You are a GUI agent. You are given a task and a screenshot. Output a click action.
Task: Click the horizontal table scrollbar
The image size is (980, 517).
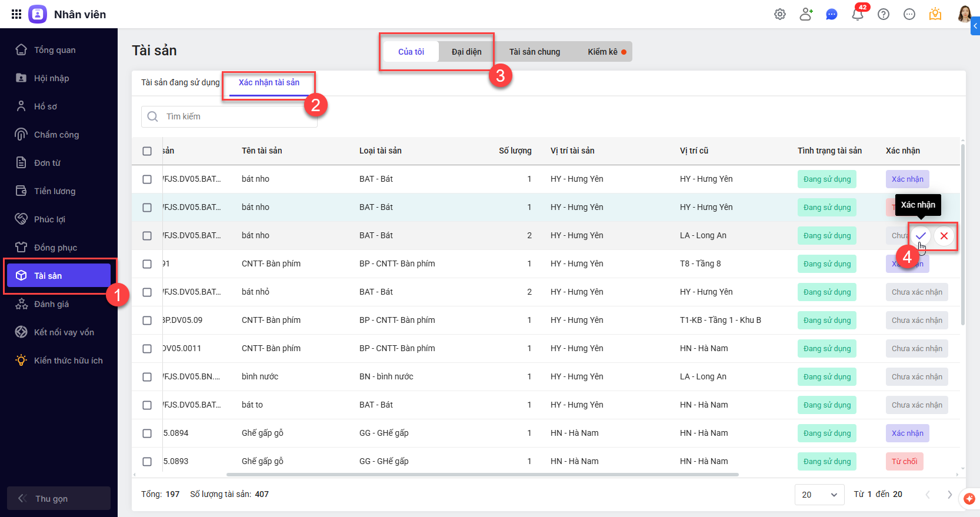coord(482,474)
